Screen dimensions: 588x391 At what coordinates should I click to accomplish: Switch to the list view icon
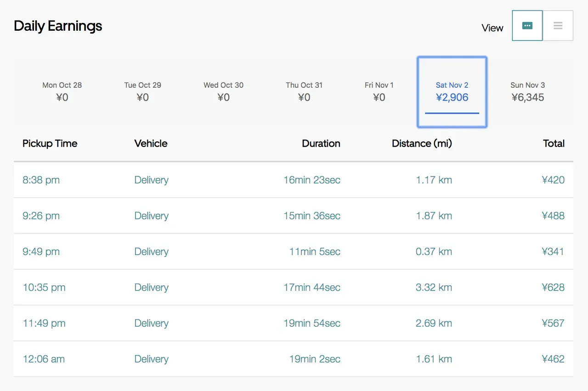point(558,26)
